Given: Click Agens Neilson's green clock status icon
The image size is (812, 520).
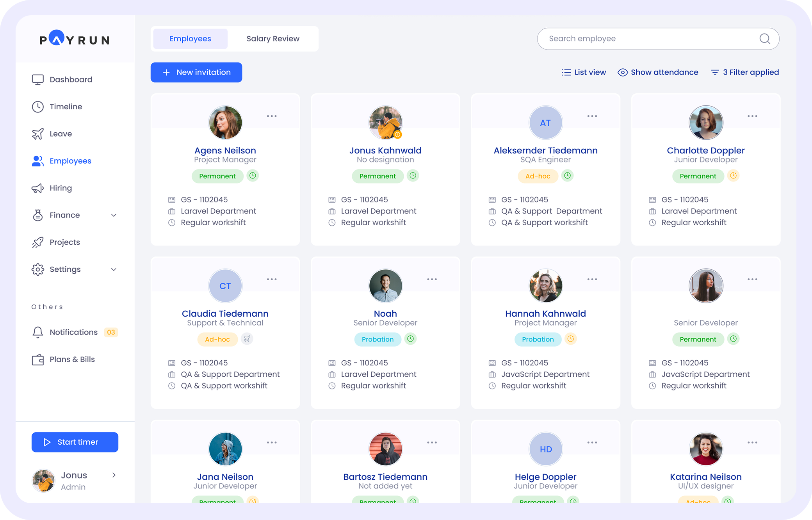Looking at the screenshot, I should 253,176.
